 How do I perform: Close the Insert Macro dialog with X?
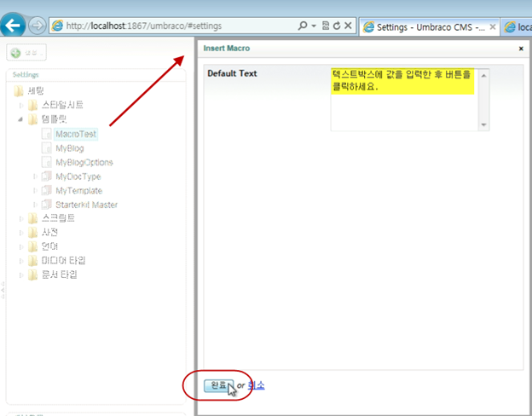coord(521,49)
